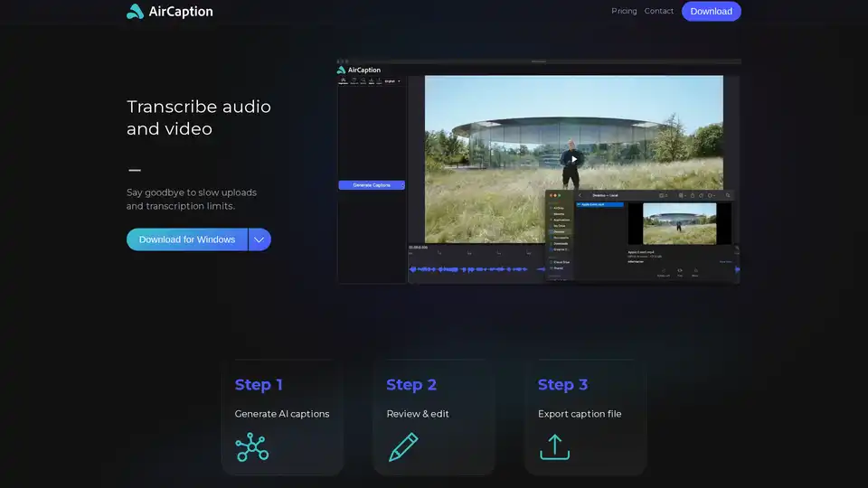Click Generate Captions in the app preview

click(x=372, y=185)
